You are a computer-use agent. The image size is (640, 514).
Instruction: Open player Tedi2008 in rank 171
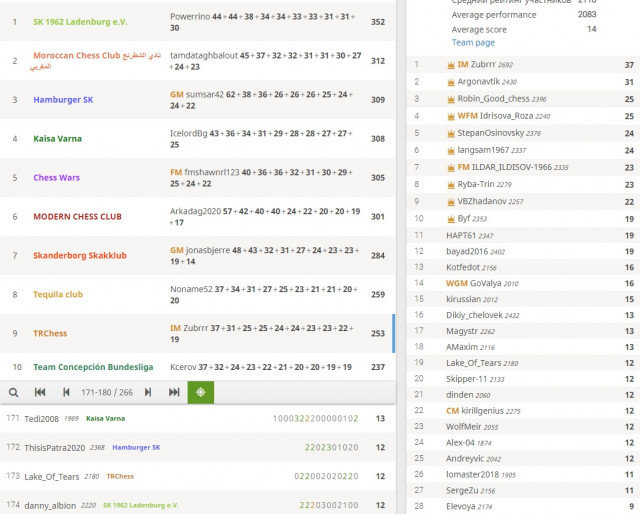(42, 419)
